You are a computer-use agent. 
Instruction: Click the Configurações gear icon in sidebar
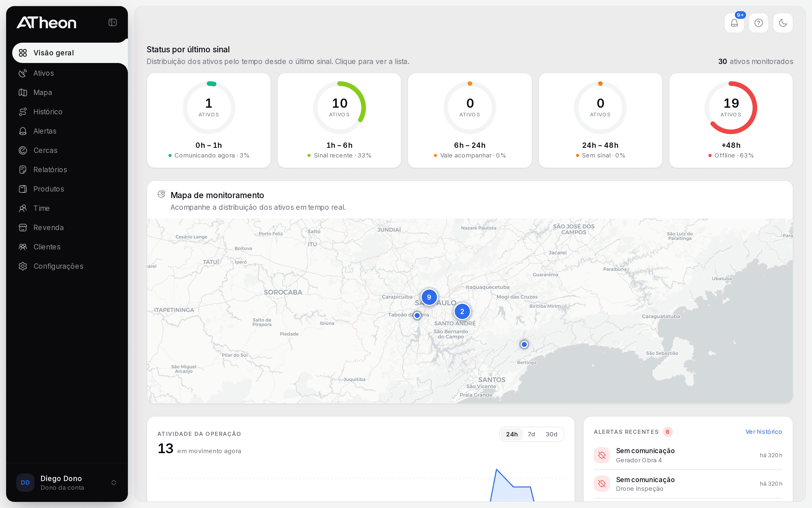(23, 266)
